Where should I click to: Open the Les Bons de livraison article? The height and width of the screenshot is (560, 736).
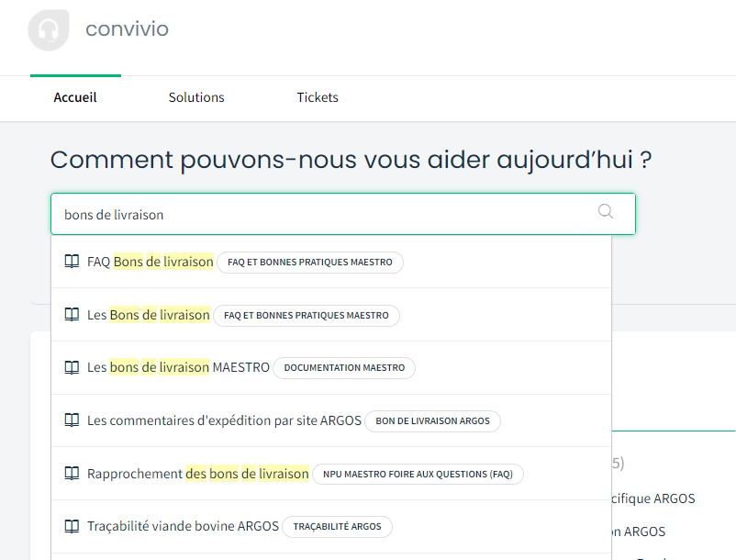click(x=149, y=315)
